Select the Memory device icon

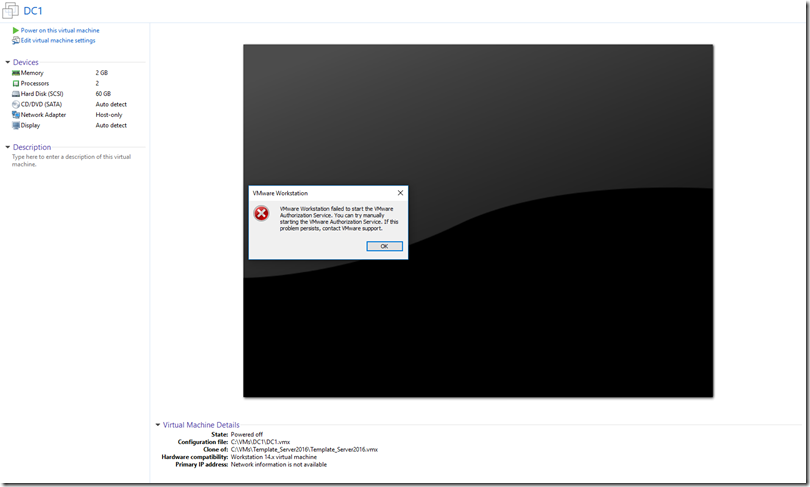pos(15,73)
